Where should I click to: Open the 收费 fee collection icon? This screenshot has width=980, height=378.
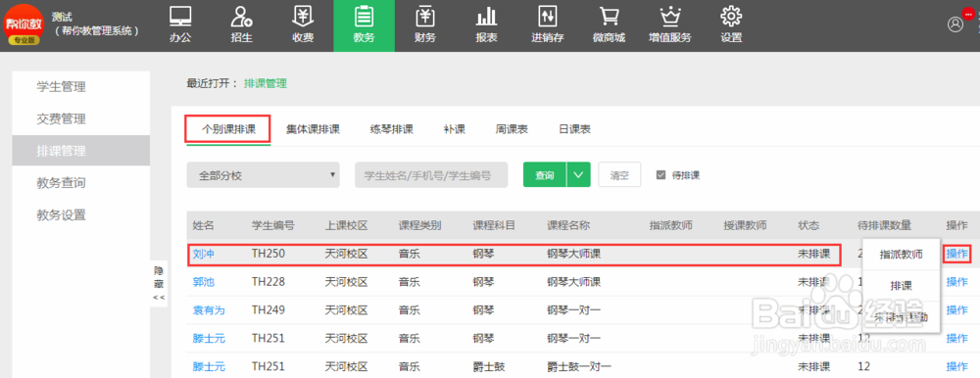pos(303,17)
